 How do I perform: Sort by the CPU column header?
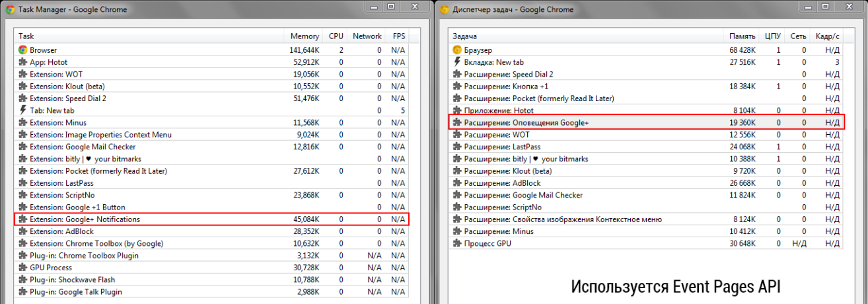point(336,36)
